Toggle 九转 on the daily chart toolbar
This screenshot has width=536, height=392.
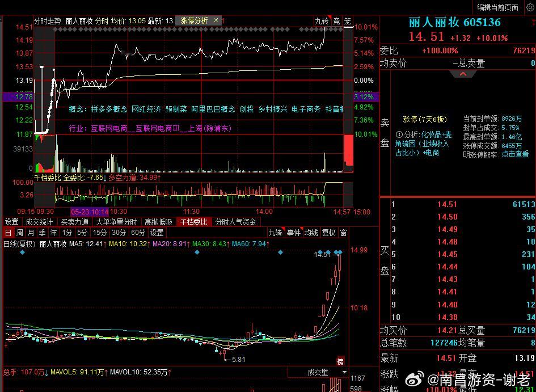click(x=275, y=233)
